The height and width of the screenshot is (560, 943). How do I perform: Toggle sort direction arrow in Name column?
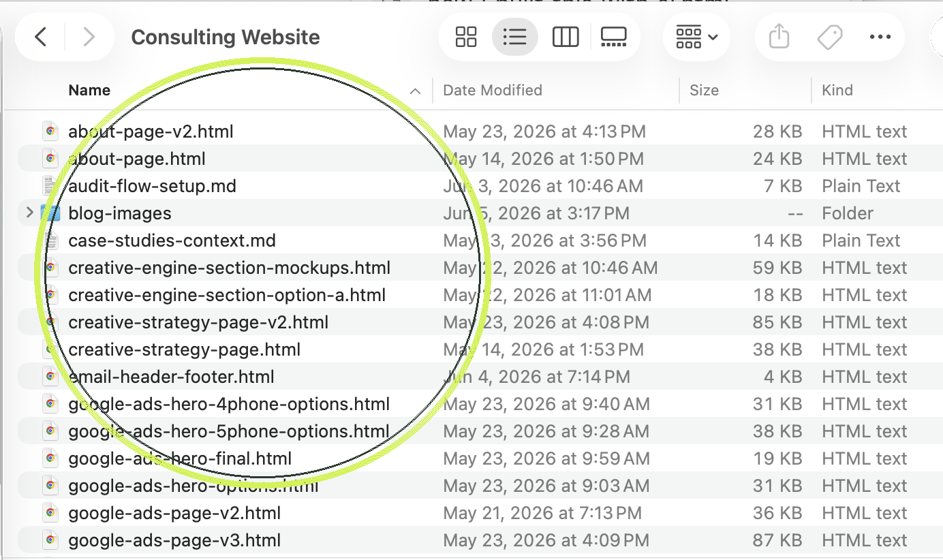pos(416,91)
